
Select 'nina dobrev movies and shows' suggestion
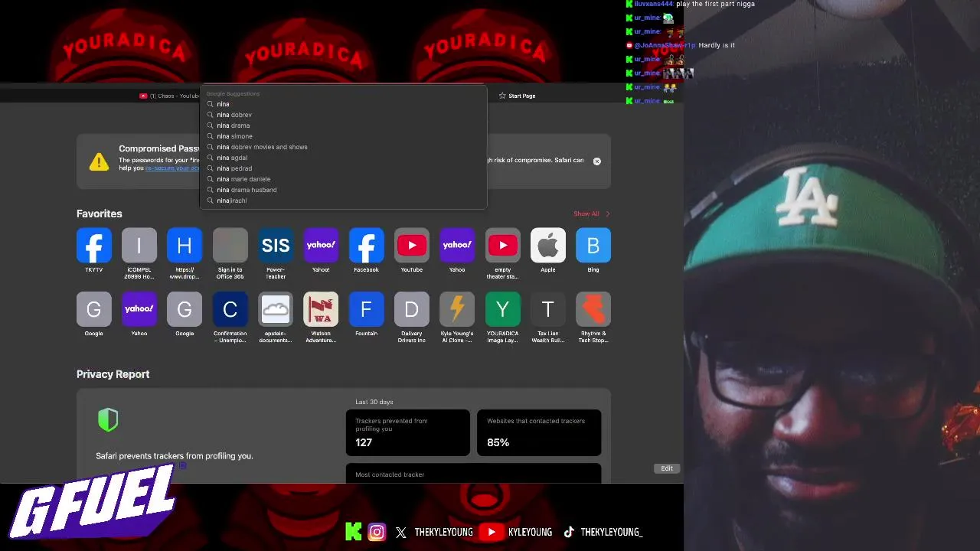343,147
